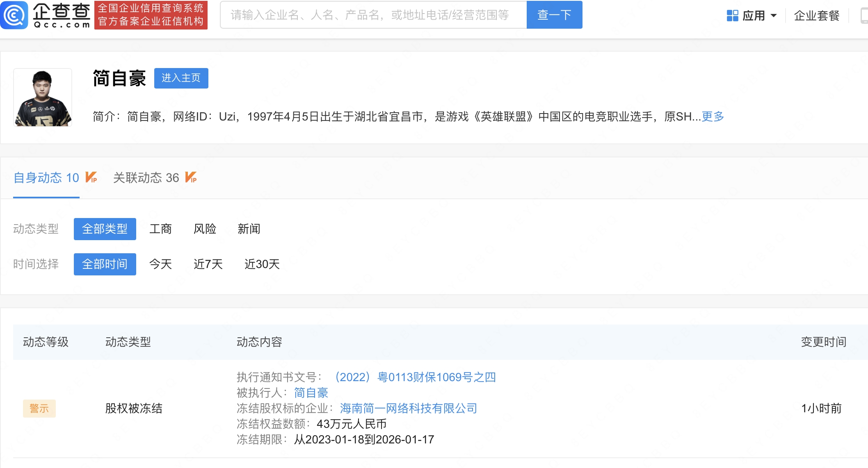Expand the 应用 dropdown arrow

click(x=774, y=16)
